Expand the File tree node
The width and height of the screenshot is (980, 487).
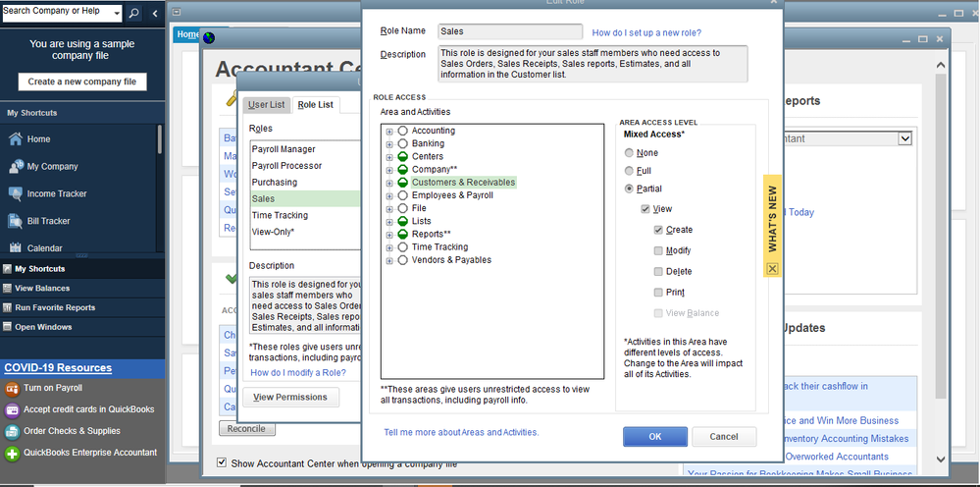(389, 209)
